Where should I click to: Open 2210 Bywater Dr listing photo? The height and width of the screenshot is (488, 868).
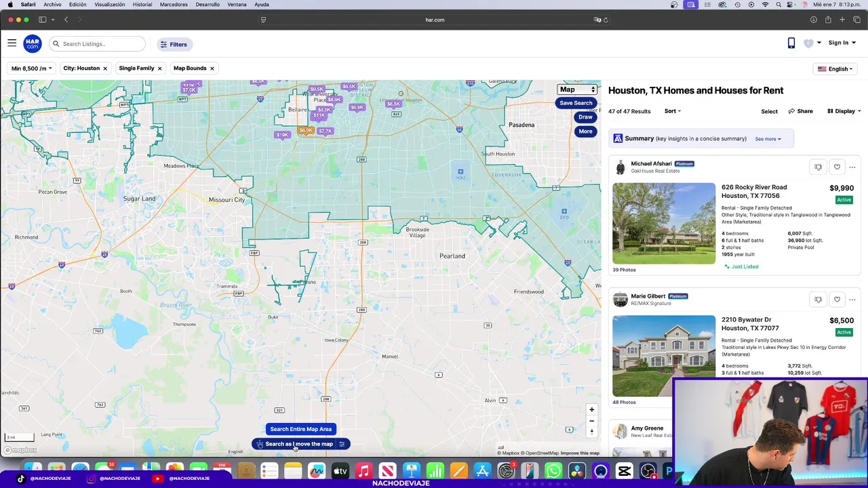664,356
